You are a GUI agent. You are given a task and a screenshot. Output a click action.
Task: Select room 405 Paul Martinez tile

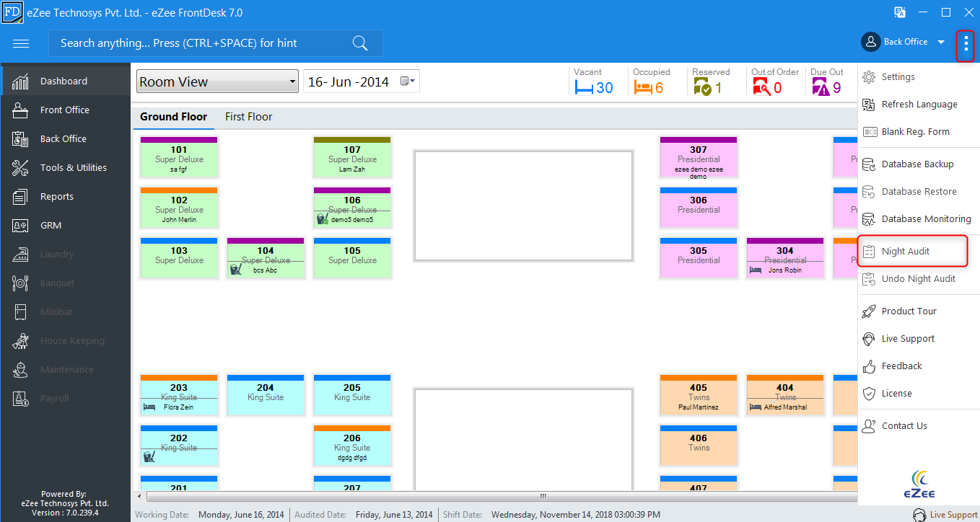[699, 395]
